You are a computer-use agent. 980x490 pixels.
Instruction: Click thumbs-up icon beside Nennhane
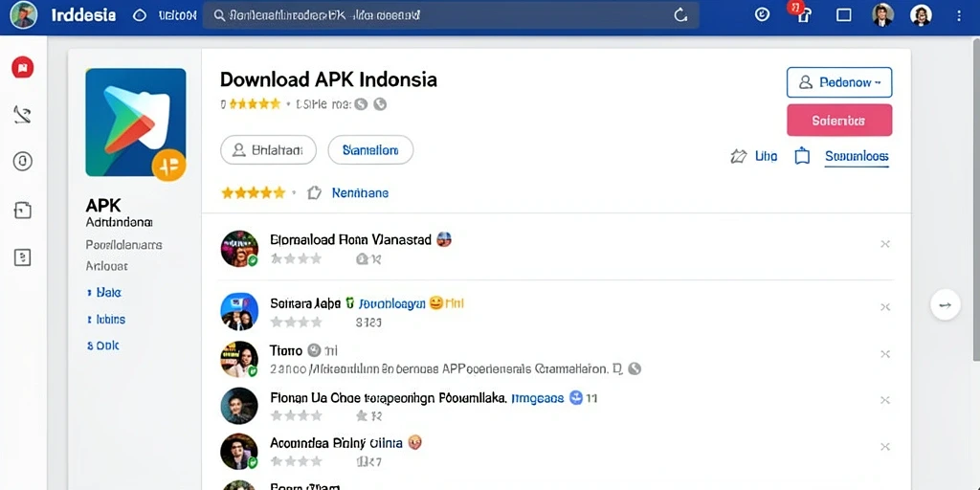pos(314,192)
